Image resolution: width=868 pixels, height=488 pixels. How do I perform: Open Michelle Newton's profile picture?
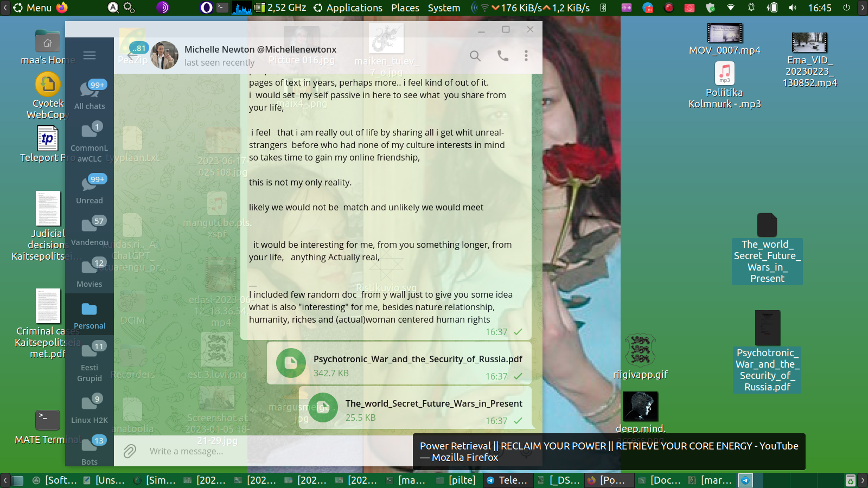[164, 55]
